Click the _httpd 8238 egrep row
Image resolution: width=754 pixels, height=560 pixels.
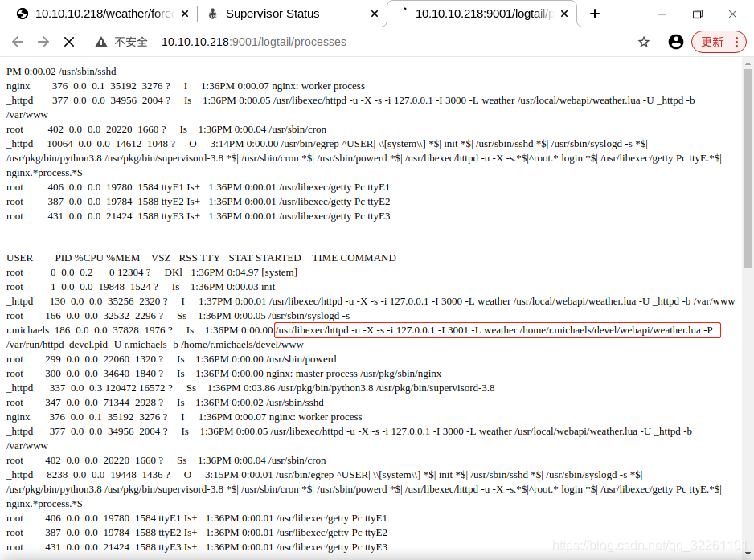click(x=363, y=489)
